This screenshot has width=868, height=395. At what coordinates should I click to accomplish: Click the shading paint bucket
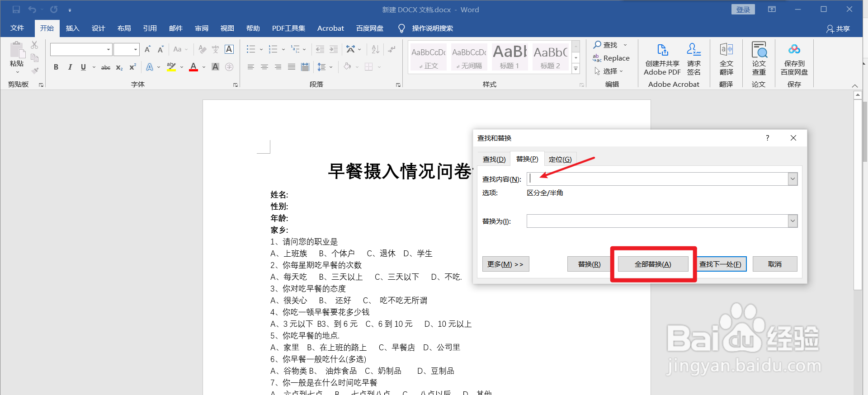coord(347,67)
